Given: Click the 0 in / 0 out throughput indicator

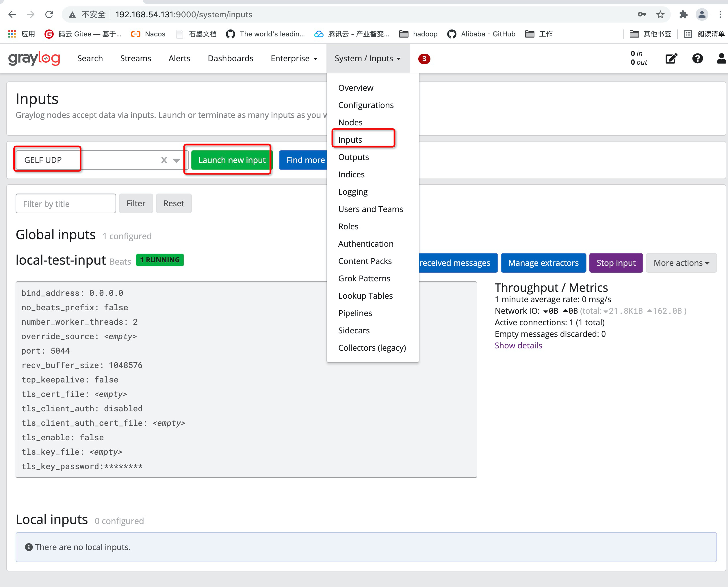Looking at the screenshot, I should coord(639,58).
